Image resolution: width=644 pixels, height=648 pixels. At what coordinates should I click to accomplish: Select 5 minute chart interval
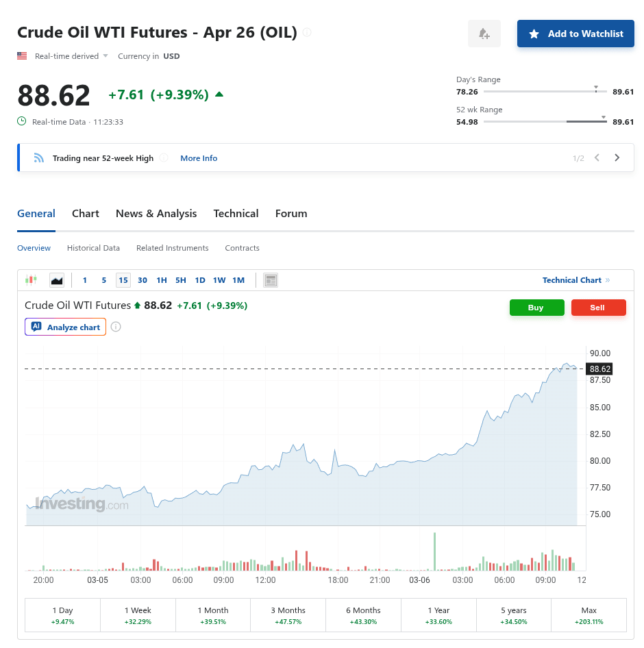pyautogui.click(x=103, y=280)
